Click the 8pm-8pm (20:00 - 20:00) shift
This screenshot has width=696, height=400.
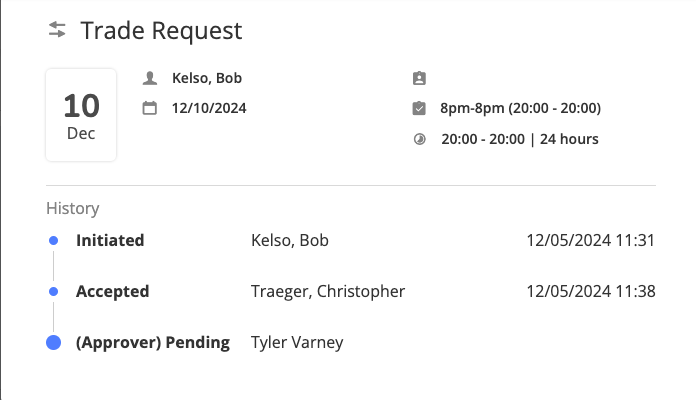pyautogui.click(x=520, y=108)
